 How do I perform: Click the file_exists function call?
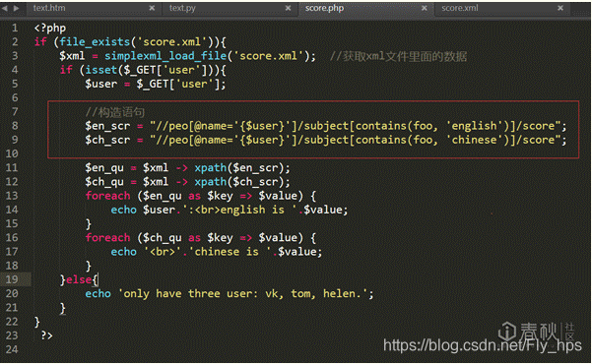point(95,42)
